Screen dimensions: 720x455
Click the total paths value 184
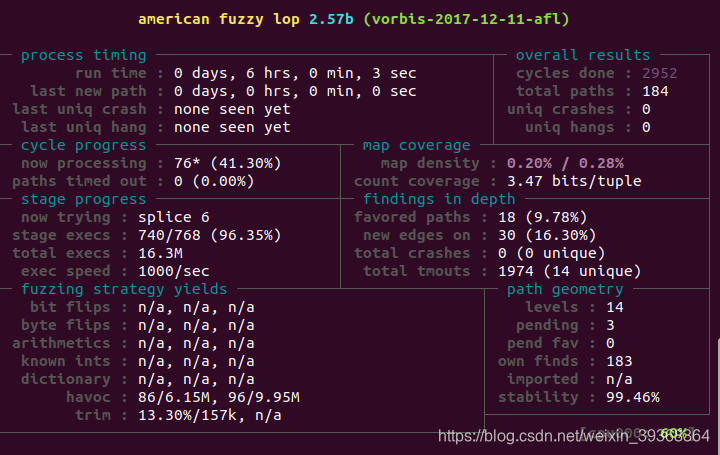pyautogui.click(x=655, y=91)
